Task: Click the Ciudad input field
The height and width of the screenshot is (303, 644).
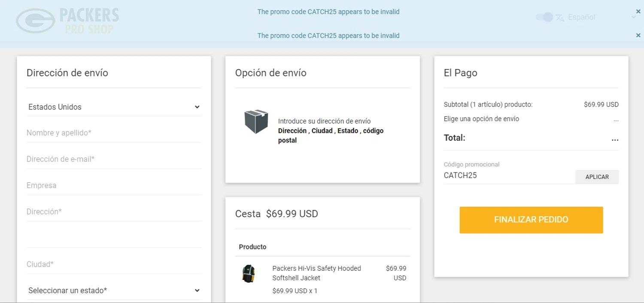Action: coord(114,264)
